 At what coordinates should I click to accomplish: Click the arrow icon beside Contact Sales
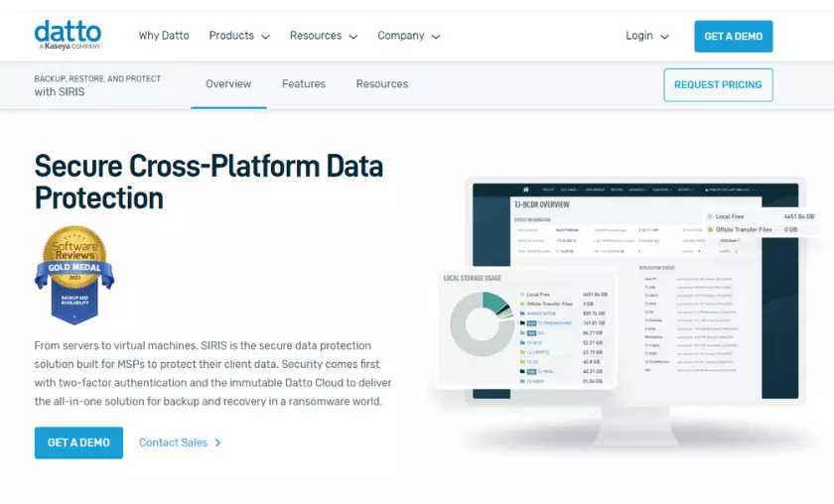click(x=218, y=442)
